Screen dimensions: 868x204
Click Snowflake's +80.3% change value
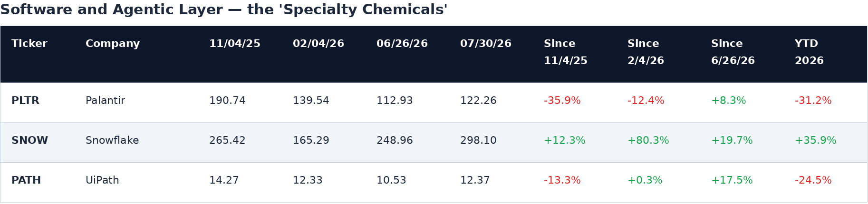pyautogui.click(x=648, y=141)
